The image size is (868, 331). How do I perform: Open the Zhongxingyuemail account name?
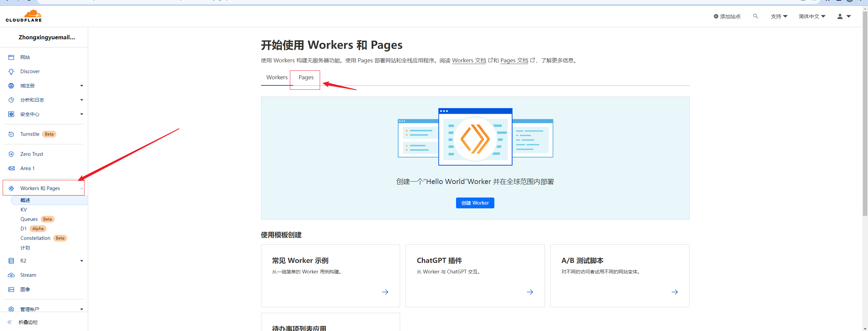click(47, 37)
